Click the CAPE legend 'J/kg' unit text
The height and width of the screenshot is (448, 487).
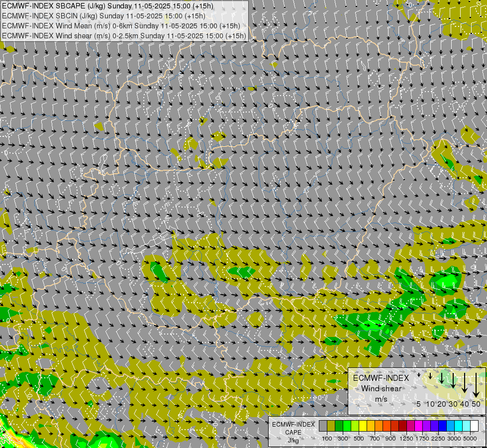tap(293, 441)
